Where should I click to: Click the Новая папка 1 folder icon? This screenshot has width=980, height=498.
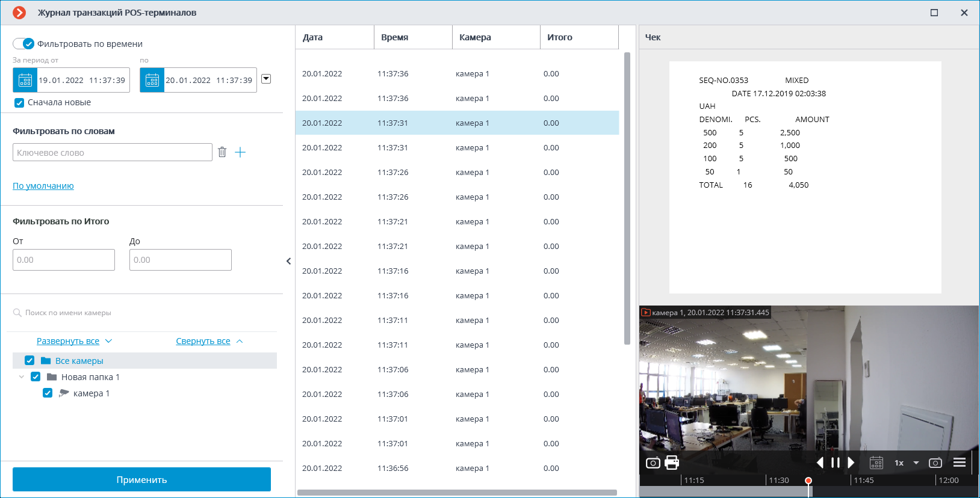point(52,377)
